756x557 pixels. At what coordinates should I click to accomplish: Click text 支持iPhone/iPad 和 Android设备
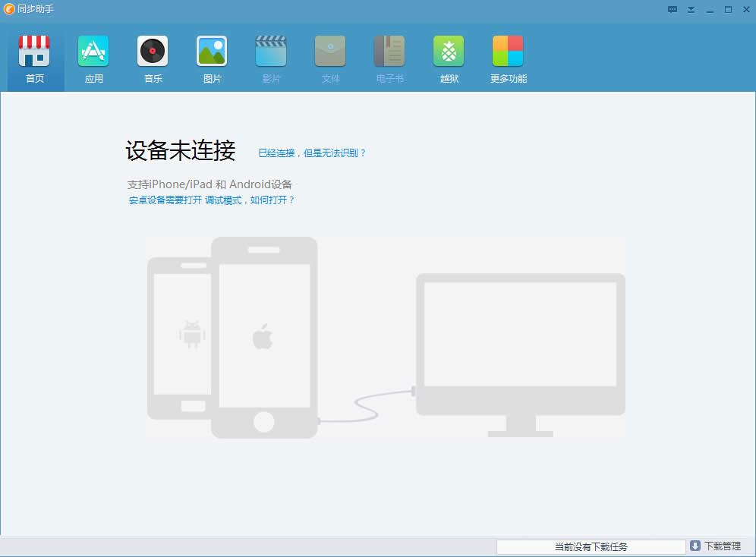click(209, 184)
